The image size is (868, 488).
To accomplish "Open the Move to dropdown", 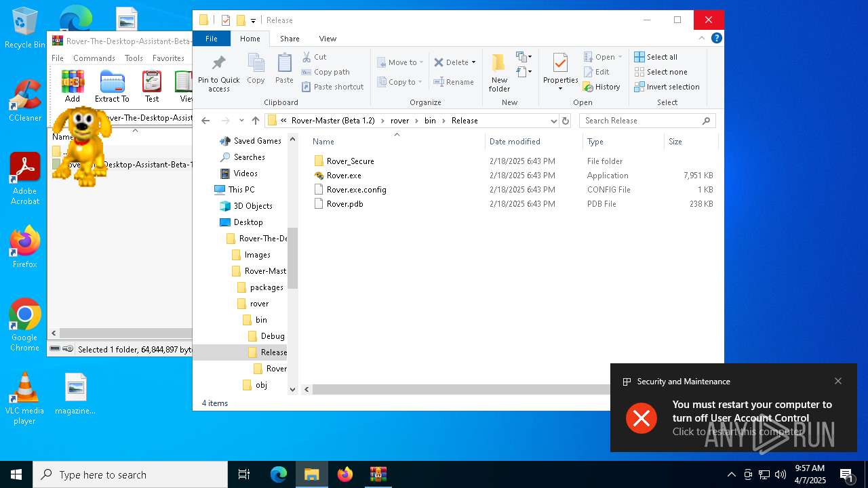I will [x=400, y=62].
